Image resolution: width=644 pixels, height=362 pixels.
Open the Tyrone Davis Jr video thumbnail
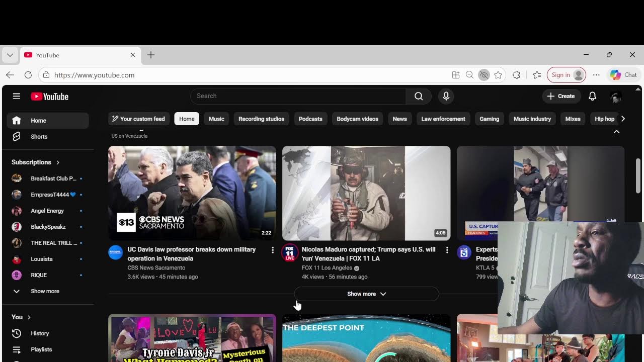click(x=192, y=338)
